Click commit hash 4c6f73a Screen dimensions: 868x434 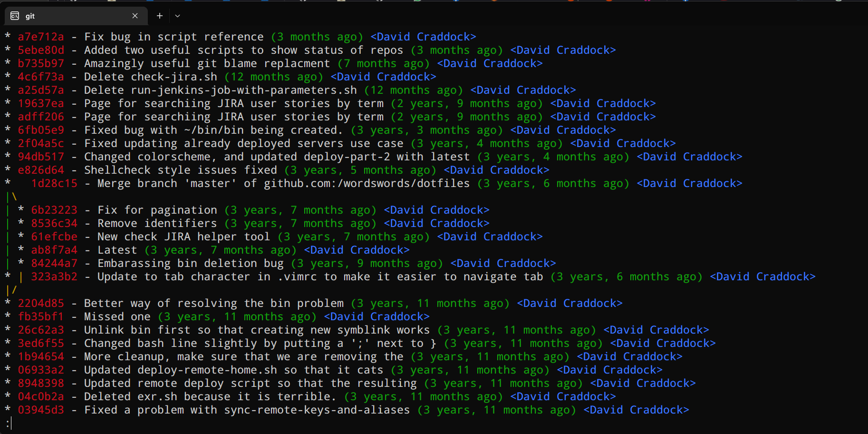pyautogui.click(x=41, y=77)
